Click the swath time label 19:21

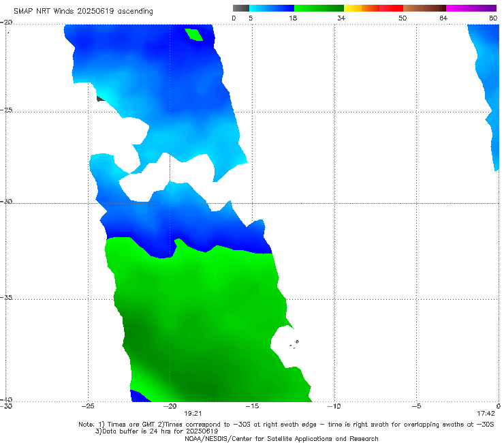tap(193, 414)
